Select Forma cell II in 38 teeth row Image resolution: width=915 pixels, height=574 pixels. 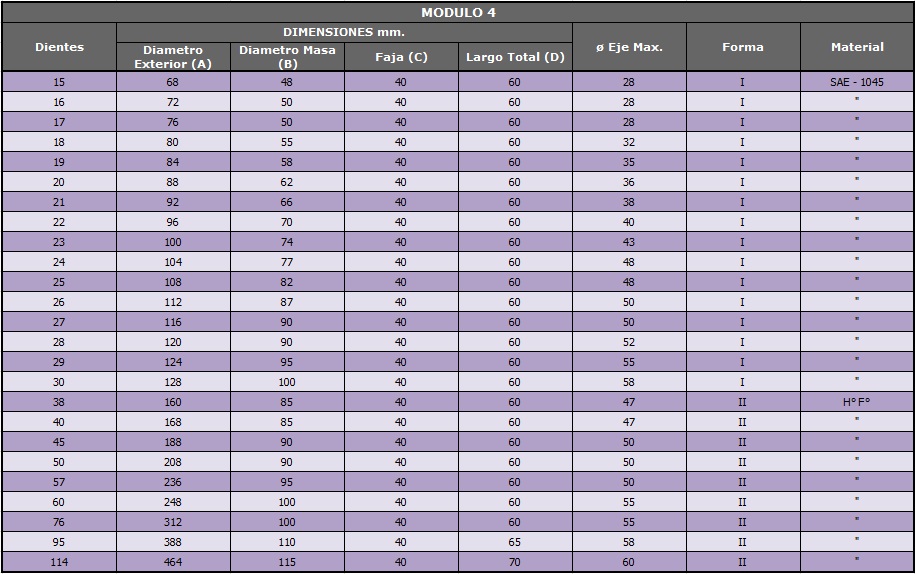point(742,402)
